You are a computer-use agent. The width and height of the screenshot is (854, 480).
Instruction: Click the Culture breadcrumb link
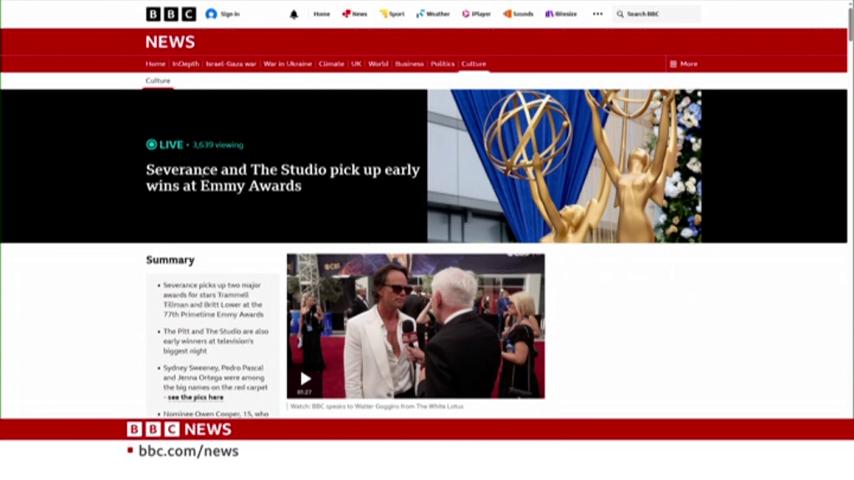coord(158,81)
